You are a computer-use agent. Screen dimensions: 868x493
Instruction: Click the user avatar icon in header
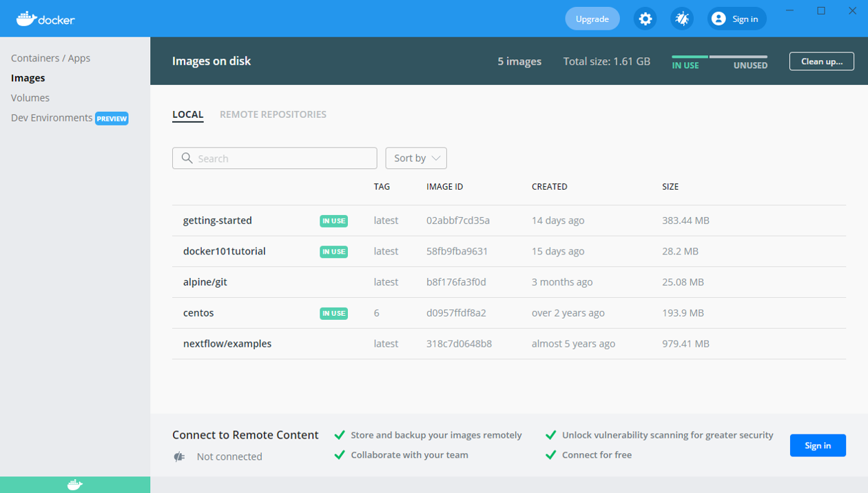tap(719, 19)
